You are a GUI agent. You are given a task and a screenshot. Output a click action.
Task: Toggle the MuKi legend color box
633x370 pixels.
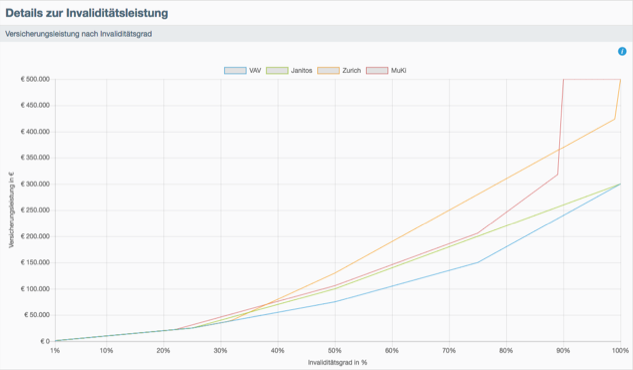[x=377, y=71]
